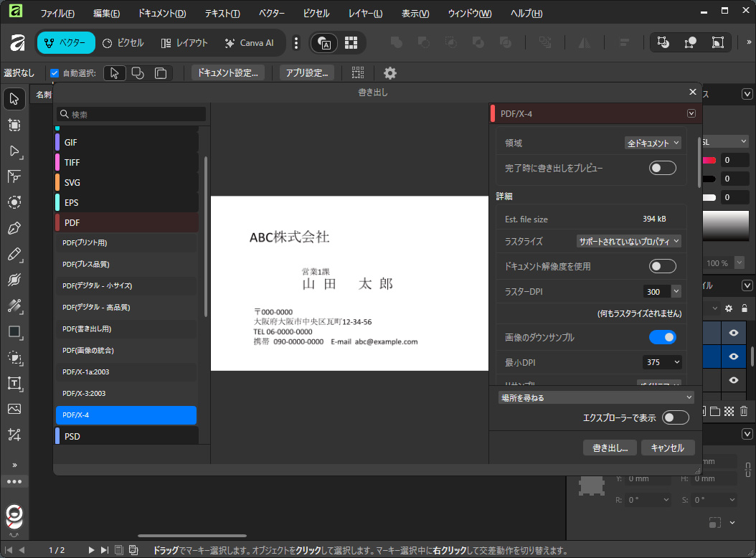
Task: Open the ラスターDPI dropdown set to 300
Action: tap(661, 290)
